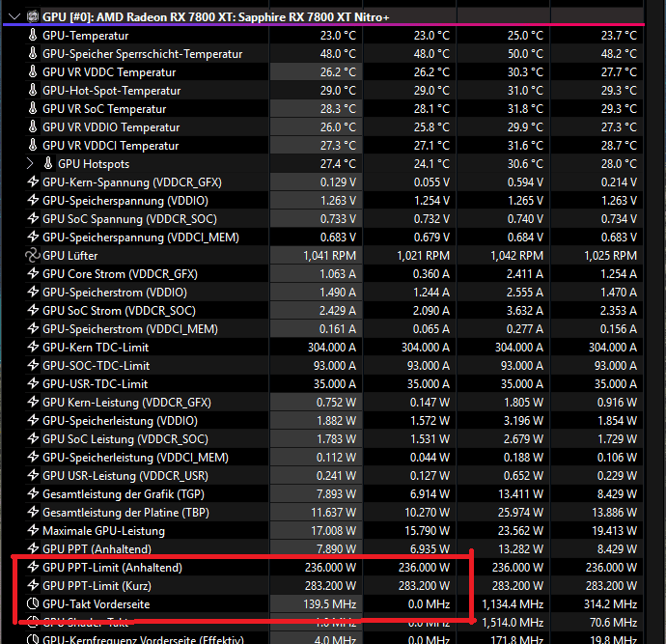Screen dimensions: 666x644
Task: Click the 3.196 W maximum VDDIO power
Action: [x=523, y=421]
